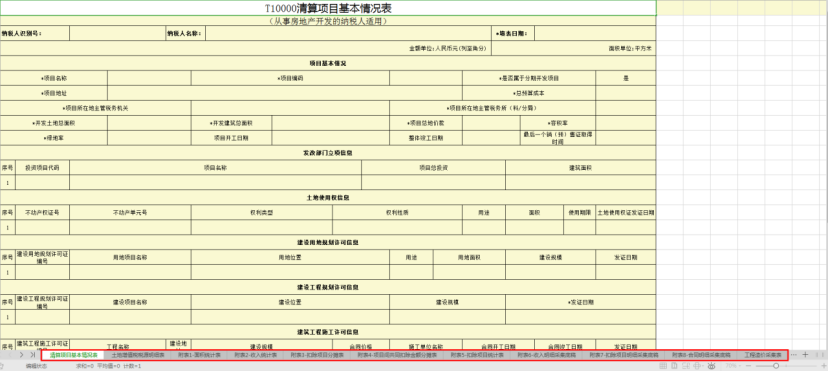Viewport: 828px width, 372px height.
Task: Adjust the zoom slider handle
Action: [776, 366]
